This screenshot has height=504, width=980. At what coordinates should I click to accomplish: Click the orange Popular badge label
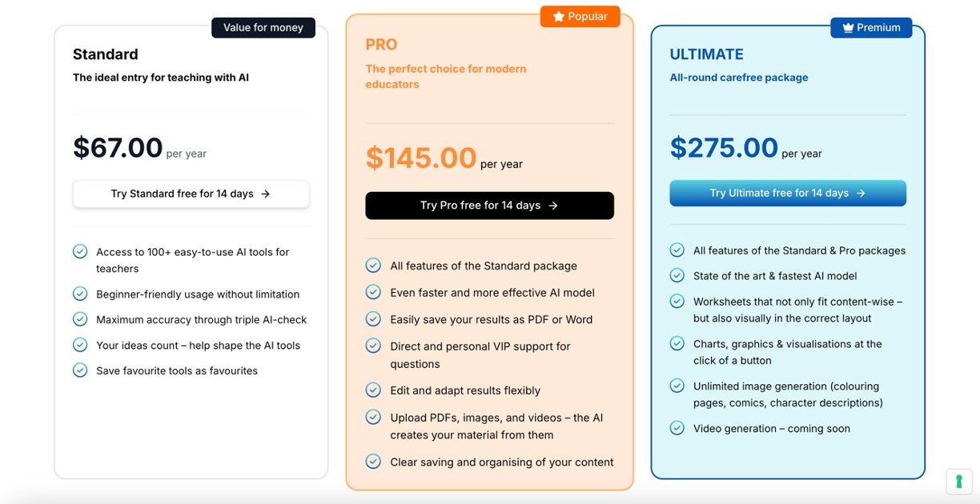pyautogui.click(x=588, y=17)
